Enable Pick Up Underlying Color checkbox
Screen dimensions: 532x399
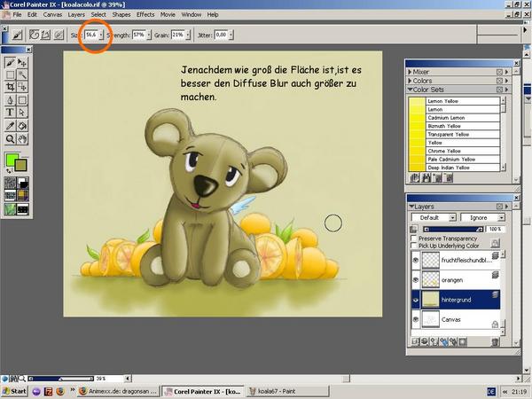[x=413, y=246]
